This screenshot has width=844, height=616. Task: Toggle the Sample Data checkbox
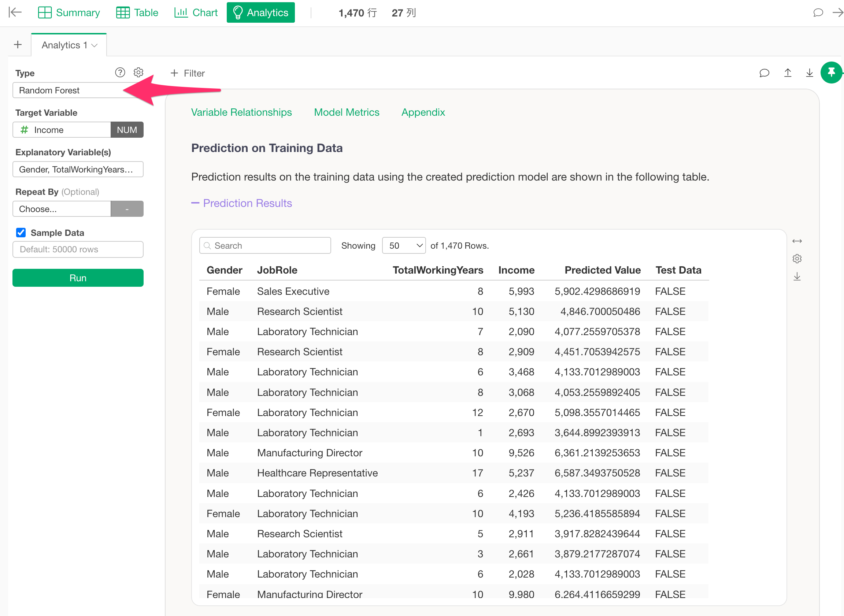[21, 233]
